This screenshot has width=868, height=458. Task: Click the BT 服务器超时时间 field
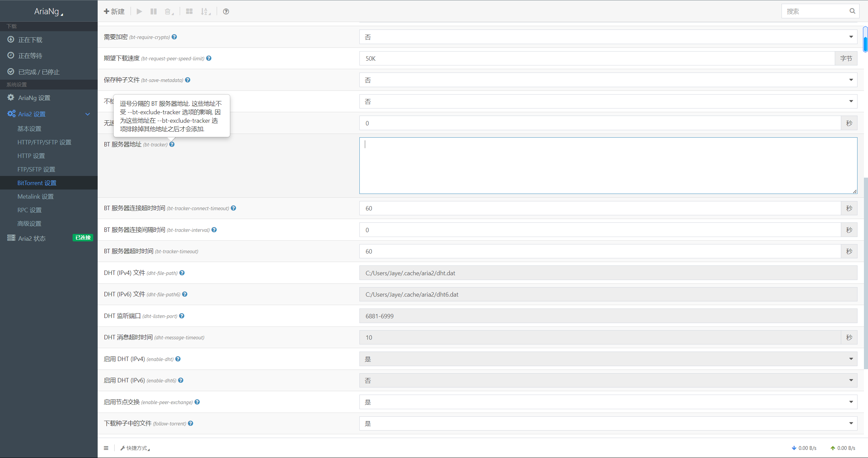coord(600,251)
